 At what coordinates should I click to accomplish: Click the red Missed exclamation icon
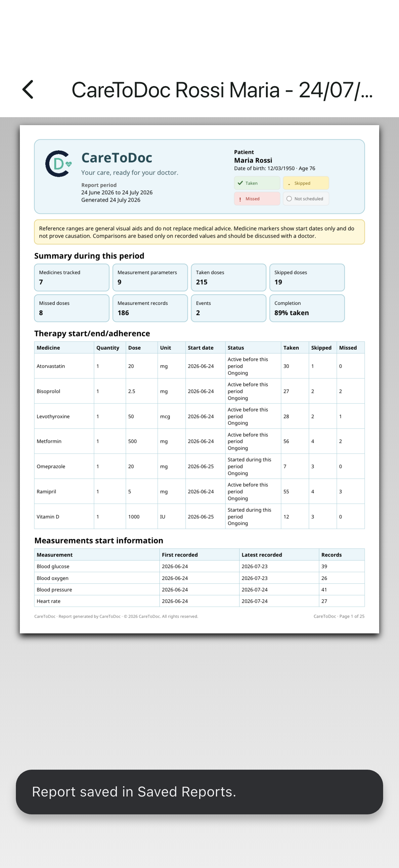[x=240, y=199]
